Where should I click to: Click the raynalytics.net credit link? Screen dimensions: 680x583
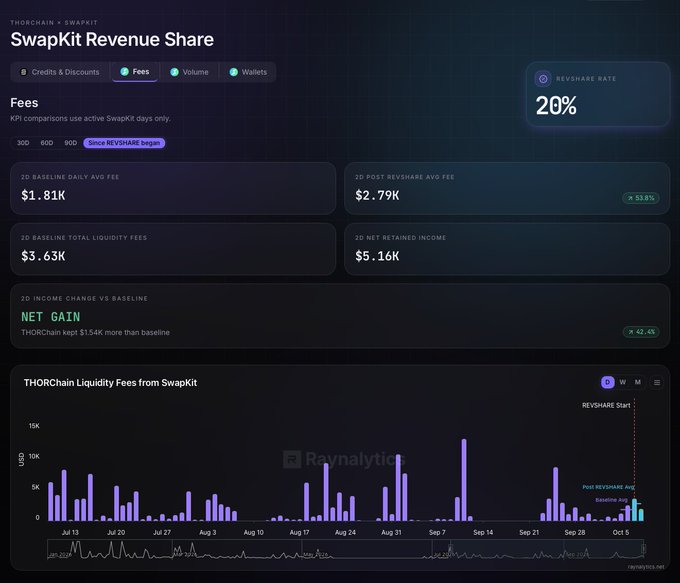(x=646, y=567)
